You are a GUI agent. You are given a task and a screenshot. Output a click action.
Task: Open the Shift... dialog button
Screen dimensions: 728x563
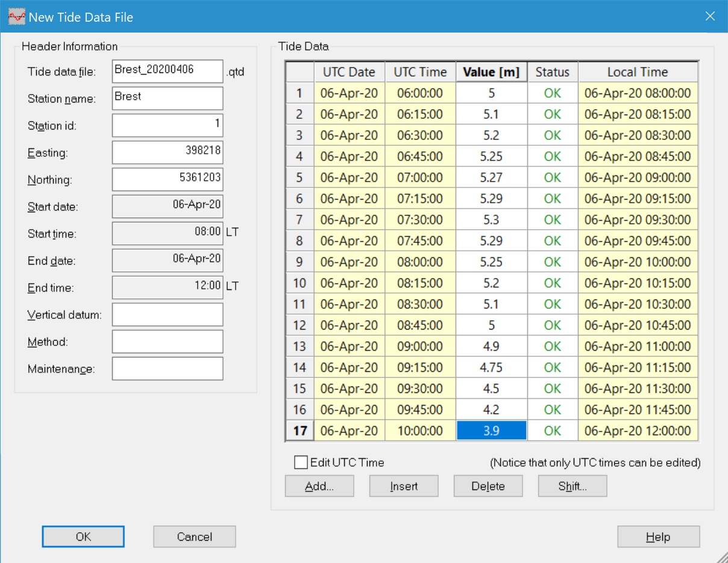(x=573, y=486)
